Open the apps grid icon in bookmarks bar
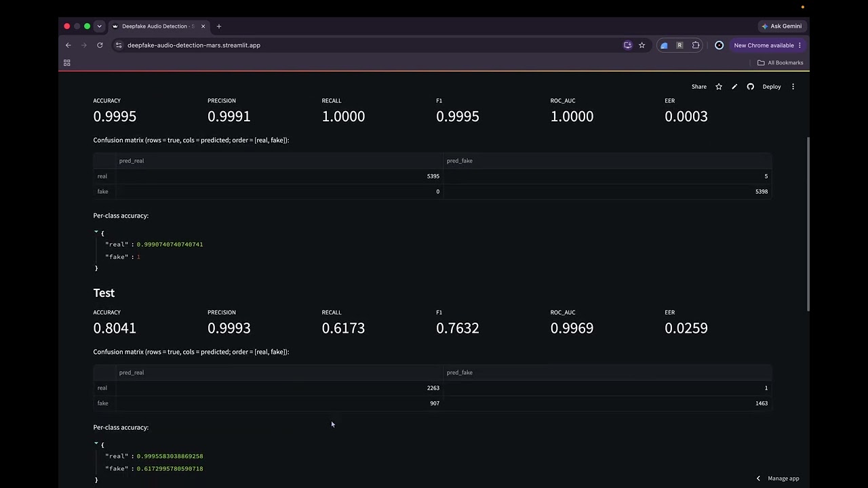The image size is (868, 488). click(x=66, y=62)
